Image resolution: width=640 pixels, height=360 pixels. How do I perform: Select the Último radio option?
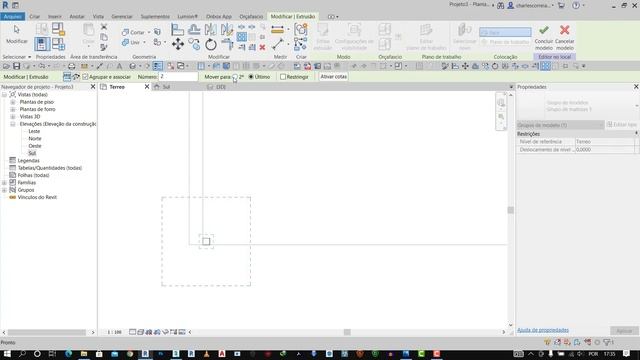pos(251,77)
